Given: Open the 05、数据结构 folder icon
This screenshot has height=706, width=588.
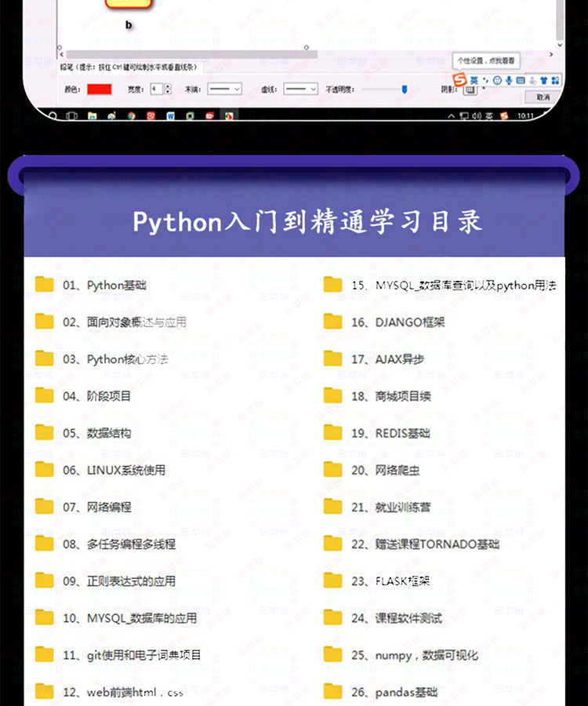Looking at the screenshot, I should [x=45, y=431].
